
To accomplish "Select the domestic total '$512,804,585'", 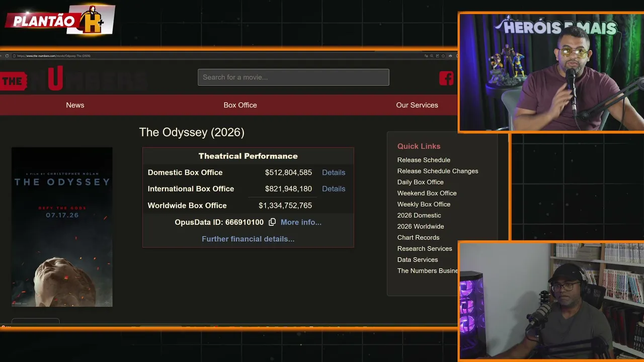I will pyautogui.click(x=288, y=172).
